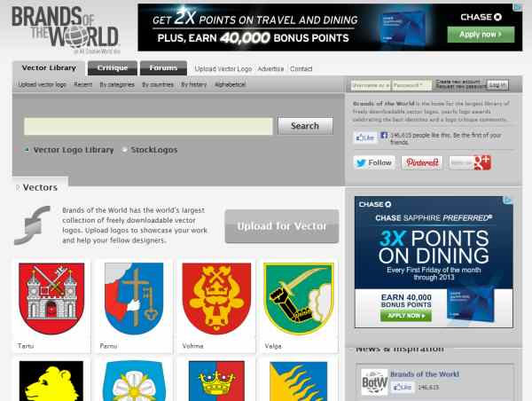Open the Advertise link
532x401 pixels.
[x=270, y=69]
